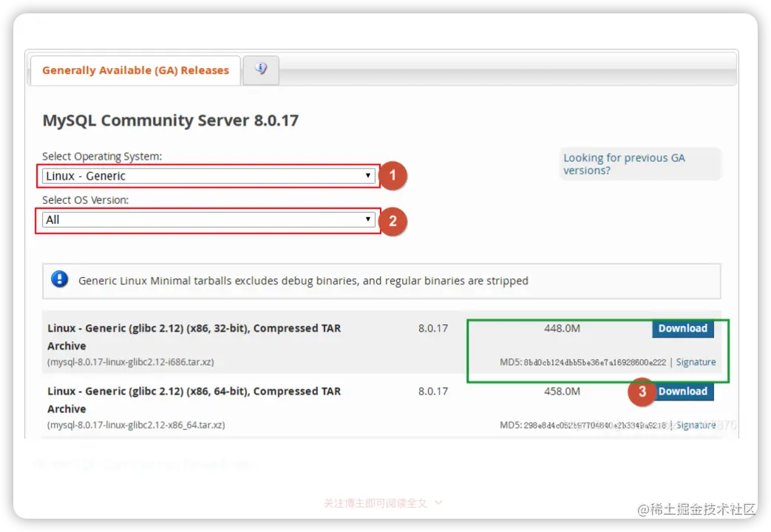The width and height of the screenshot is (771, 532).
Task: Follow the Looking for previous GA versions link
Action: tap(624, 164)
